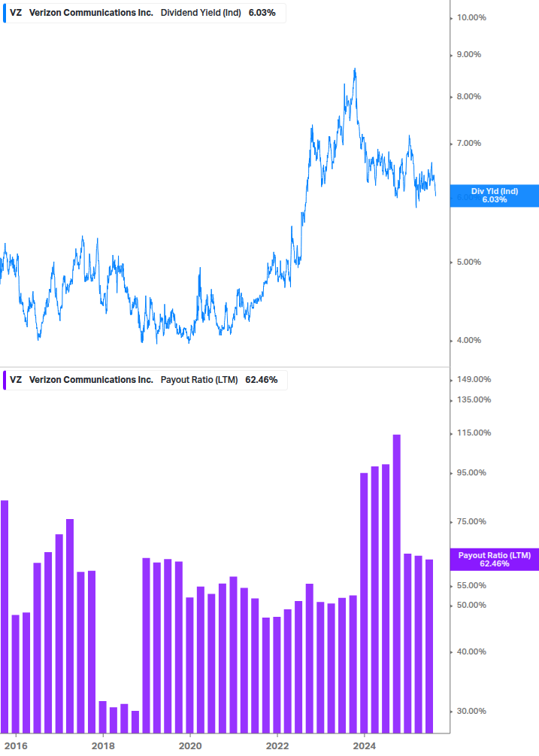The width and height of the screenshot is (539, 756).
Task: Click the last payout ratio bar at the right end
Action: click(x=429, y=646)
